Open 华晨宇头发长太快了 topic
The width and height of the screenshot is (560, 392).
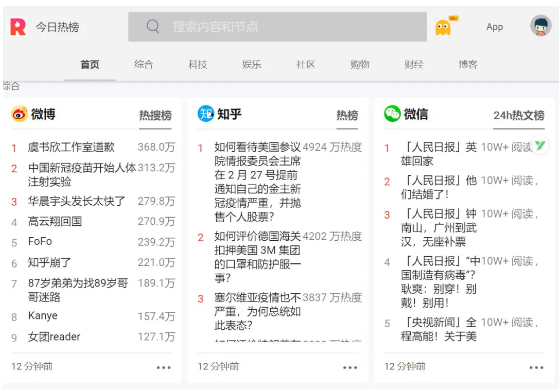tap(76, 201)
